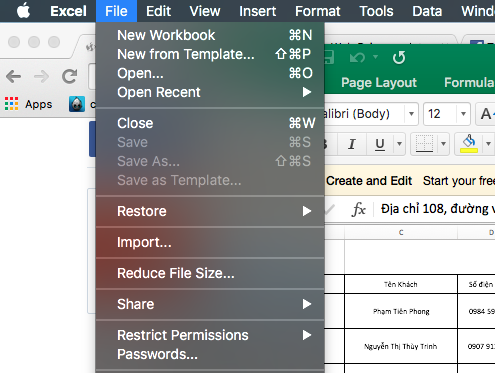The height and width of the screenshot is (373, 495).
Task: Increase font size with A button
Action: 486,114
